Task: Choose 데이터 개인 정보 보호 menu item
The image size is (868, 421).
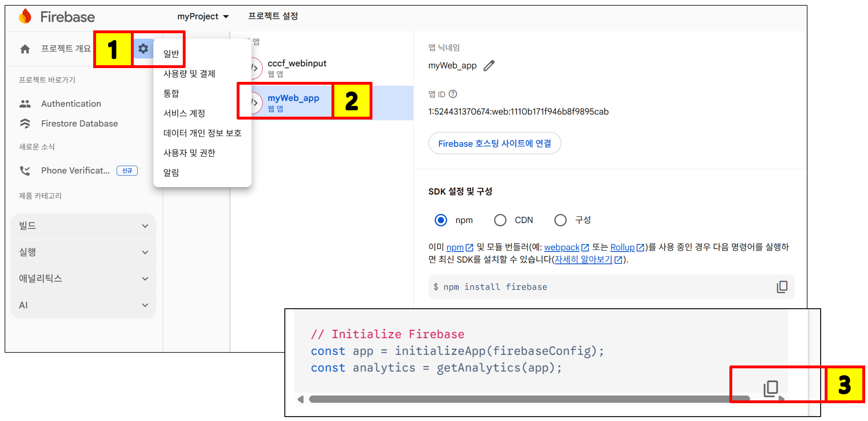Action: point(202,133)
